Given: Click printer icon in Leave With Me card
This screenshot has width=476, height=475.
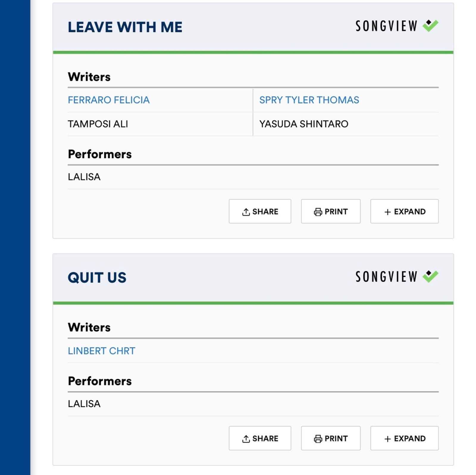Looking at the screenshot, I should pyautogui.click(x=318, y=212).
